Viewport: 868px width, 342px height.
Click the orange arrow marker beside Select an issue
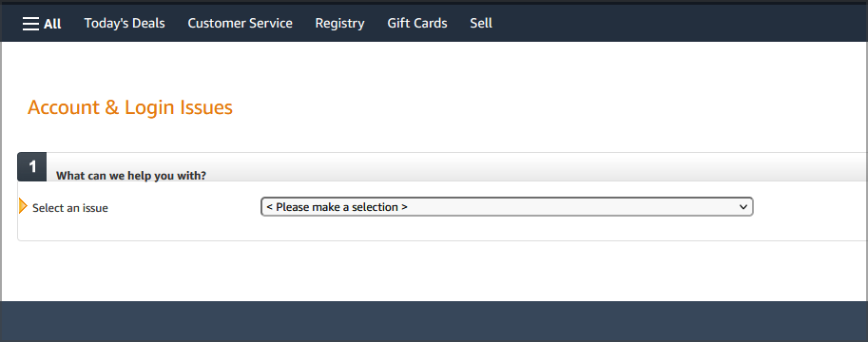[23, 206]
